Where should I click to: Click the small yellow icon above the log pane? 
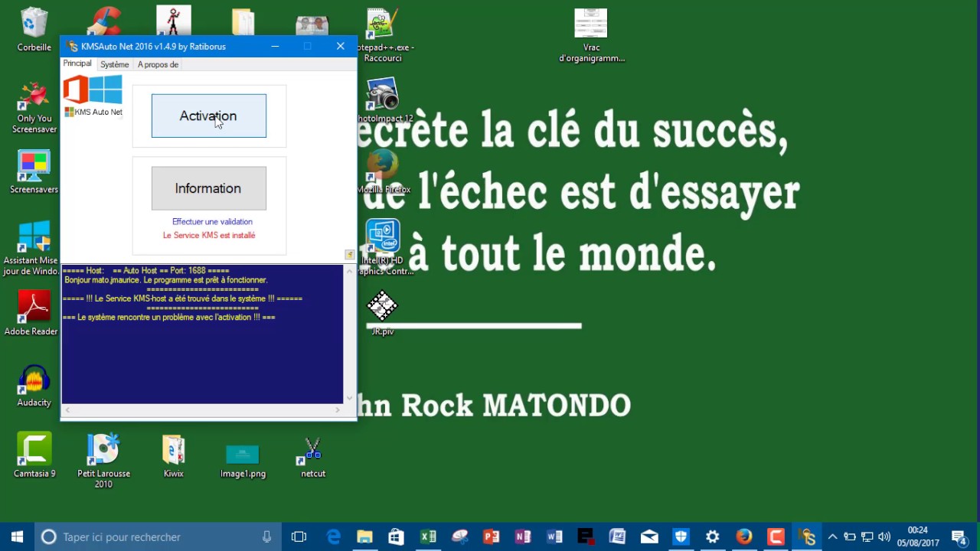click(x=350, y=255)
